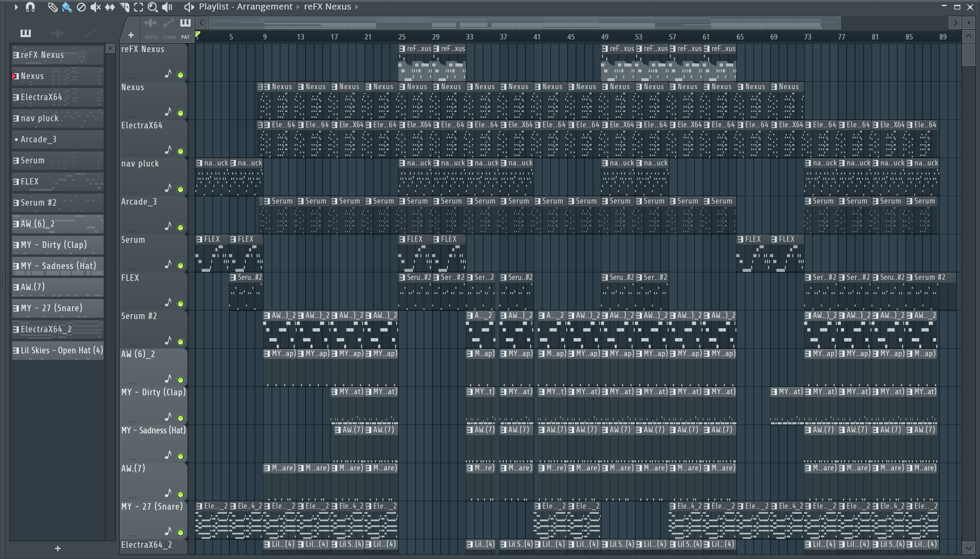Select the Playback scrub tool

[167, 7]
